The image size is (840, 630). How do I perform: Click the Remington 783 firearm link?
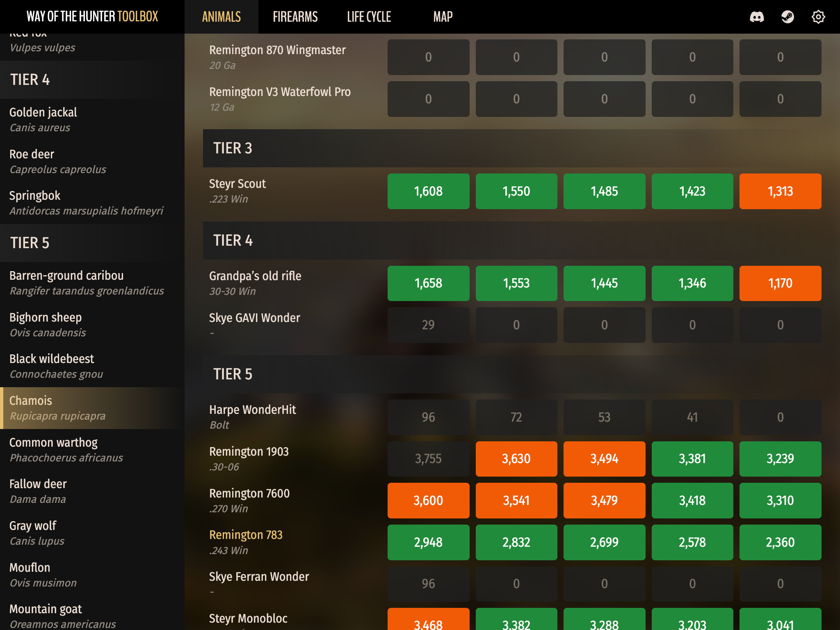(246, 535)
